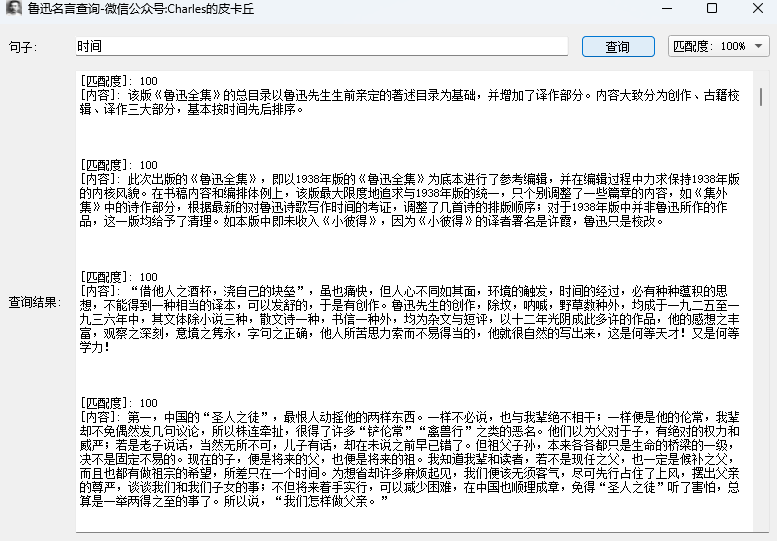777x541 pixels.
Task: Maximize the 鲁迅名言查询 window
Action: click(x=712, y=8)
